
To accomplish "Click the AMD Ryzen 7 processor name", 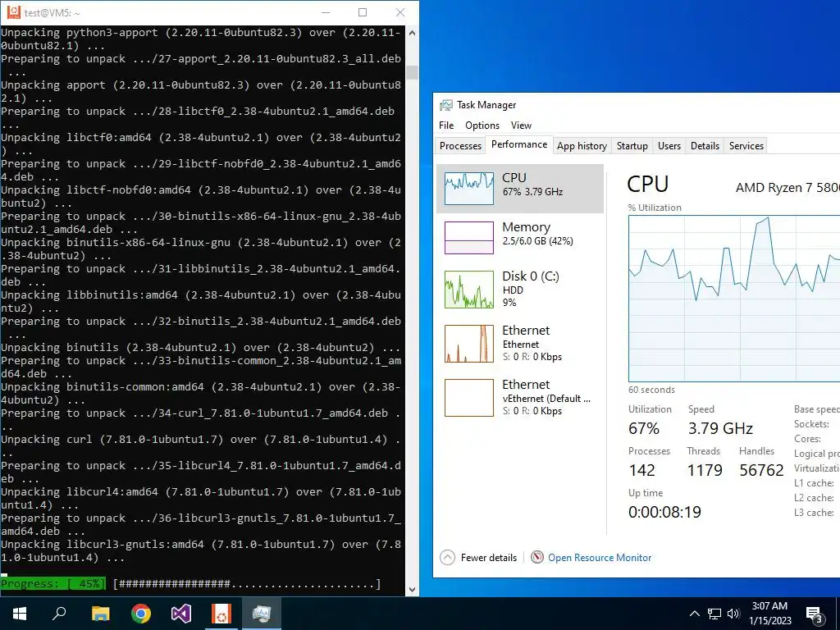I will [787, 188].
